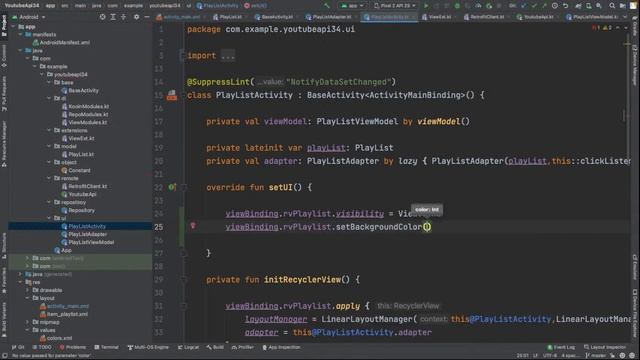
Task: Expand the mipmap folder
Action: point(28,322)
